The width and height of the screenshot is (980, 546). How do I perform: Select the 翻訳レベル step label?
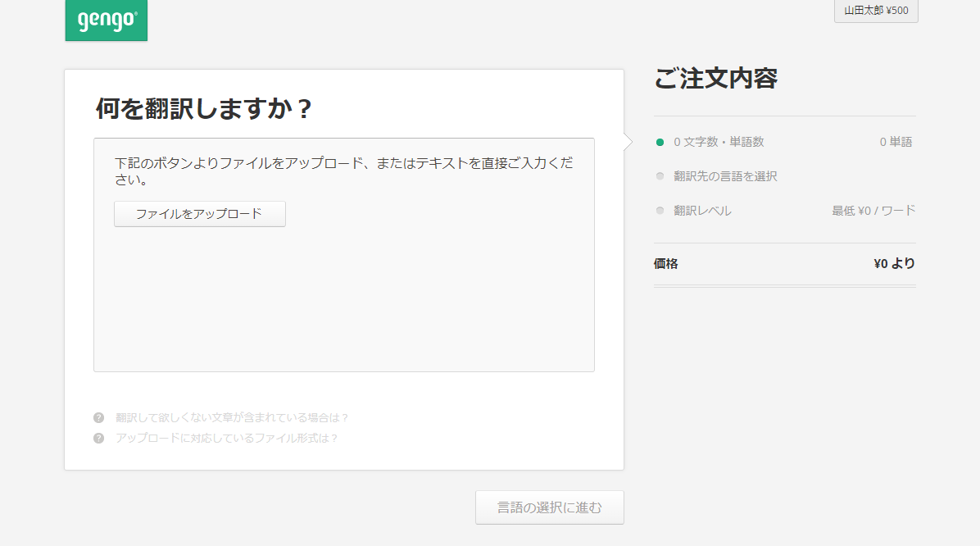[x=702, y=211]
